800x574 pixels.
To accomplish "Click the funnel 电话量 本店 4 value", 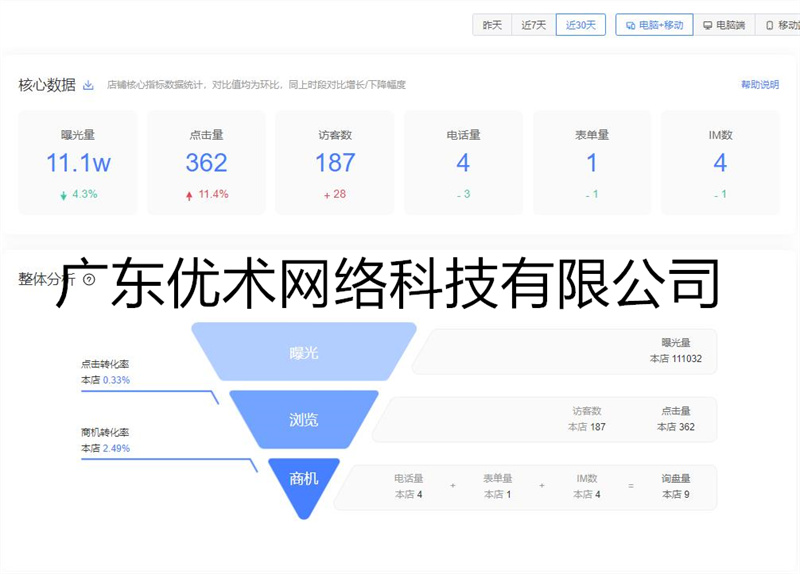I will pyautogui.click(x=408, y=494).
